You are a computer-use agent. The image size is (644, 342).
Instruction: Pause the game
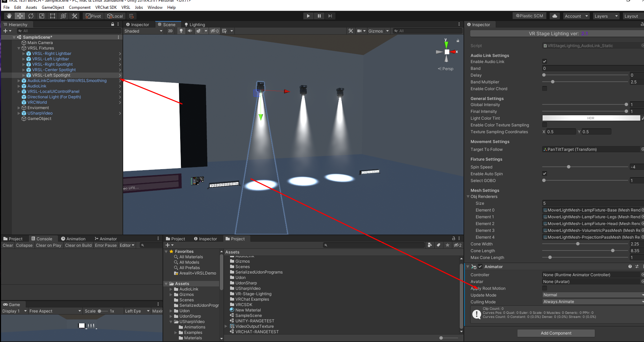click(319, 16)
